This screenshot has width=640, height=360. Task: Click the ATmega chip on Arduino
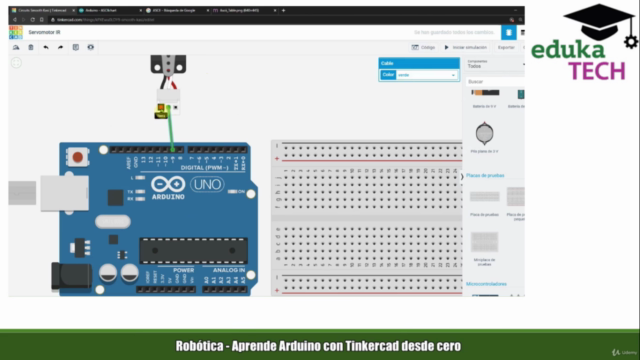[193, 251]
